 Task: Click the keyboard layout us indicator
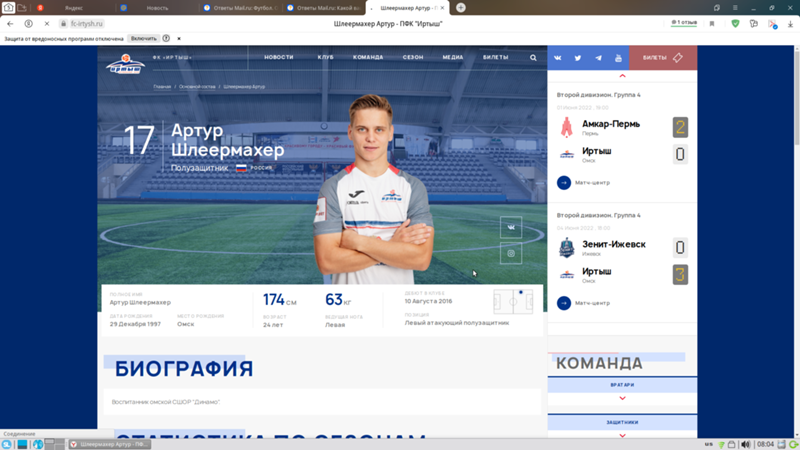click(708, 444)
